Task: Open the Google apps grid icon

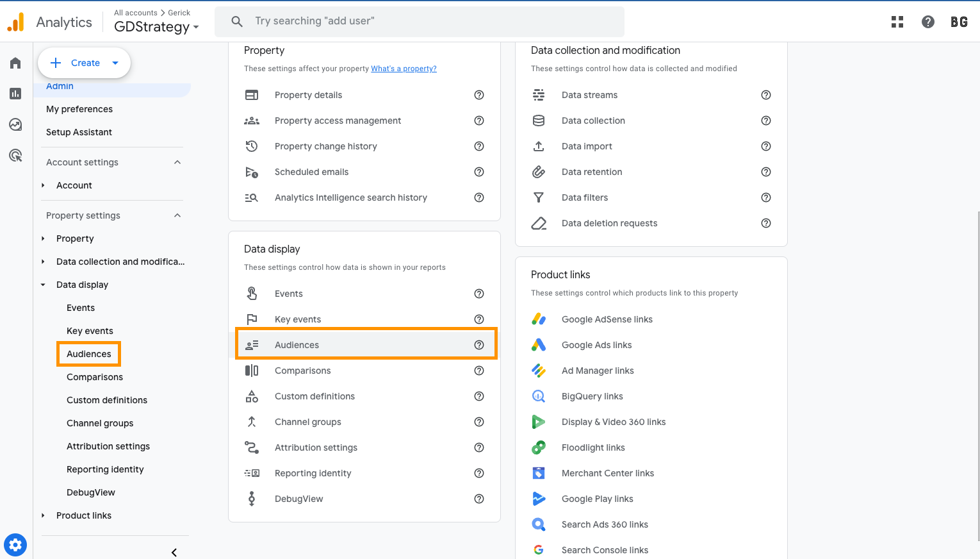Action: [x=897, y=22]
